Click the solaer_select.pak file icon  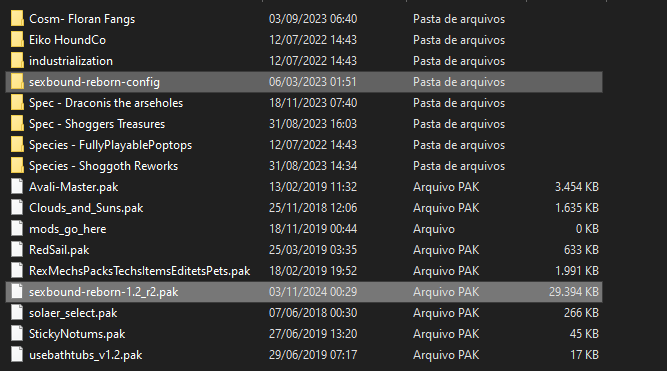[17, 313]
